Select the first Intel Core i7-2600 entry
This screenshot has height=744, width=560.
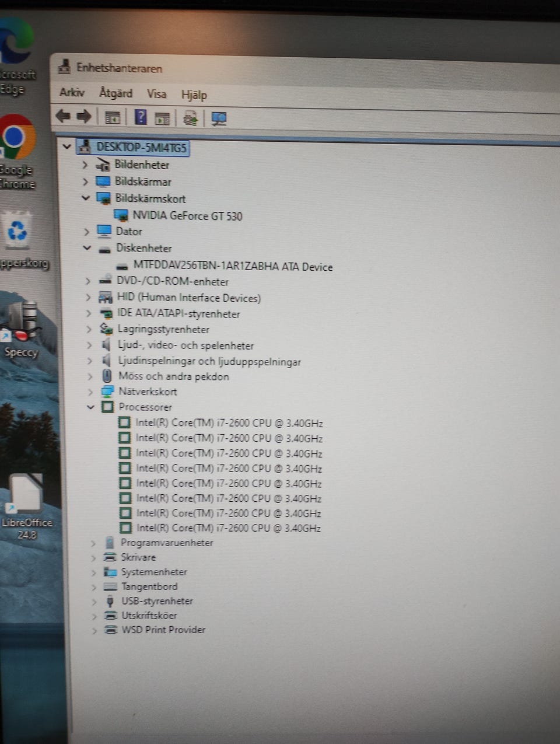tap(229, 423)
